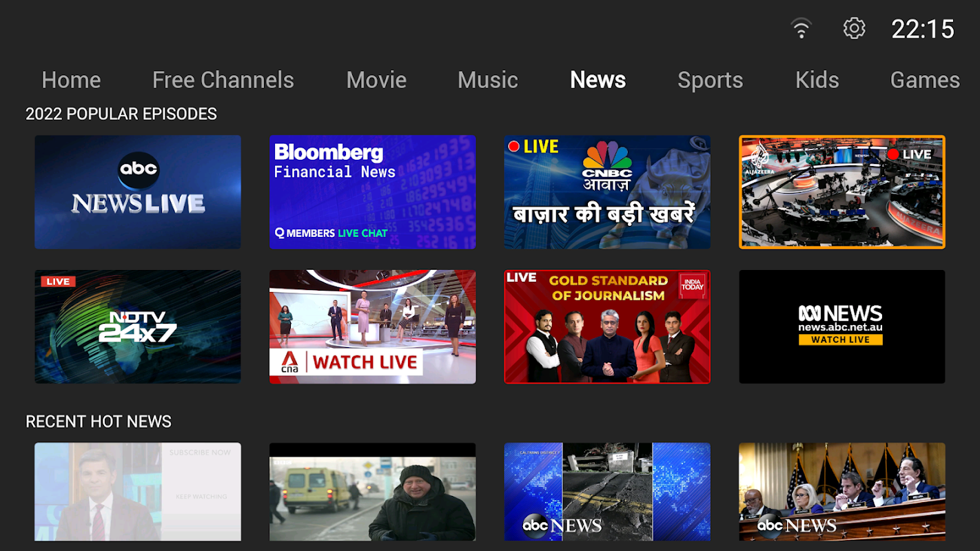Viewport: 980px width, 551px height.
Task: Open the settings gear icon
Action: pos(854,29)
